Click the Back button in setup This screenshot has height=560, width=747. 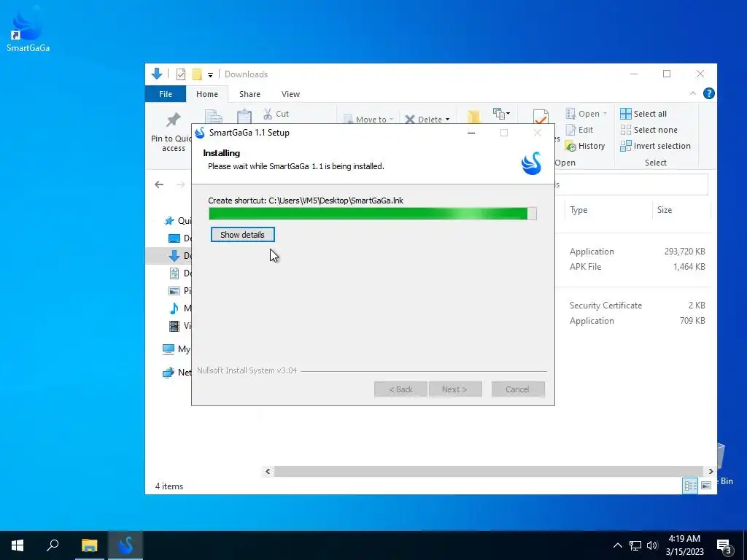[400, 389]
